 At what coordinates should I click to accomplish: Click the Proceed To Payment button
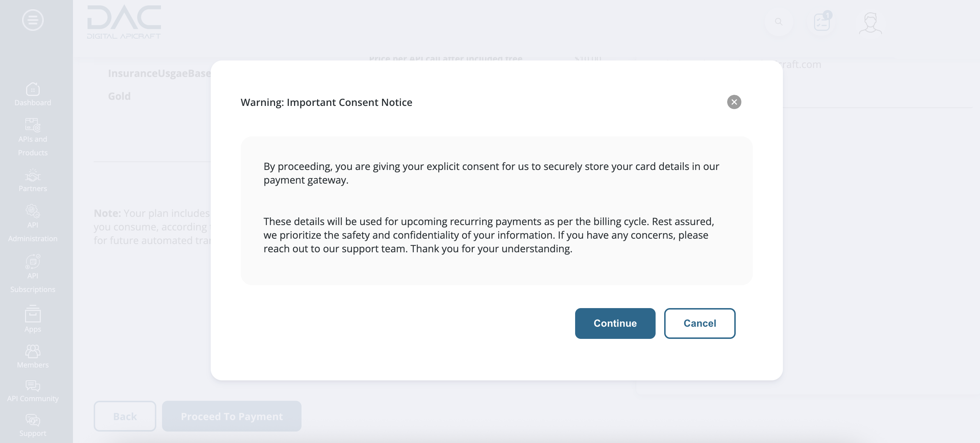tap(232, 416)
